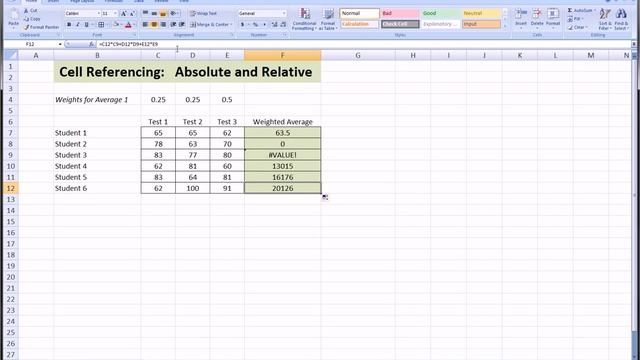The image size is (640, 360).
Task: Set Bottom Align for the cell
Action: [x=163, y=13]
